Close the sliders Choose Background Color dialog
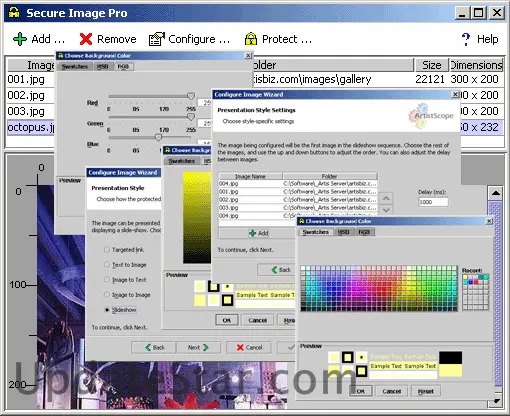510x416 pixels. pyautogui.click(x=248, y=56)
